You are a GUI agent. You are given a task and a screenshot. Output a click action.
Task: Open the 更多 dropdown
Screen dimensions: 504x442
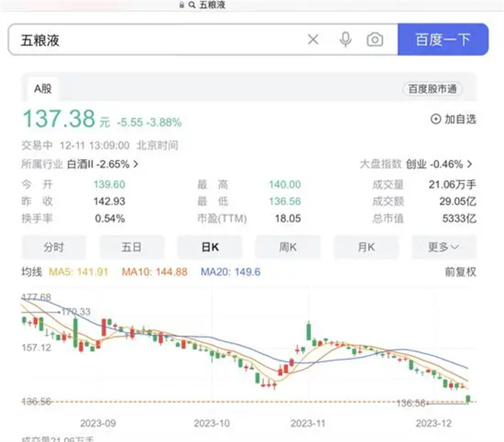[444, 247]
